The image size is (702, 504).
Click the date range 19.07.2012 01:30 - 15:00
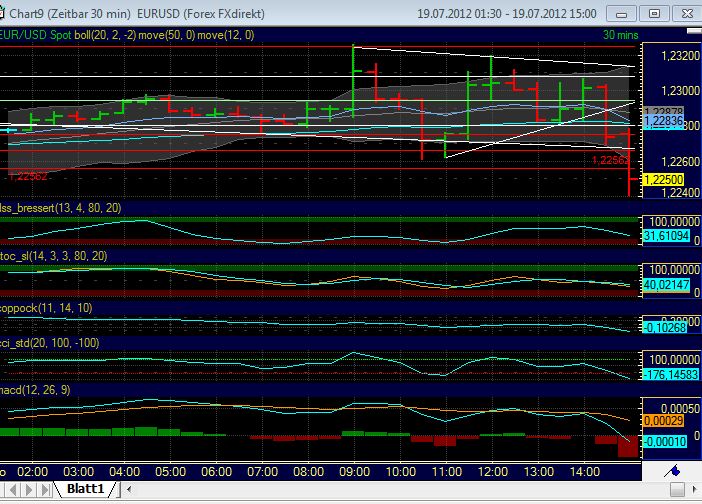pyautogui.click(x=507, y=13)
